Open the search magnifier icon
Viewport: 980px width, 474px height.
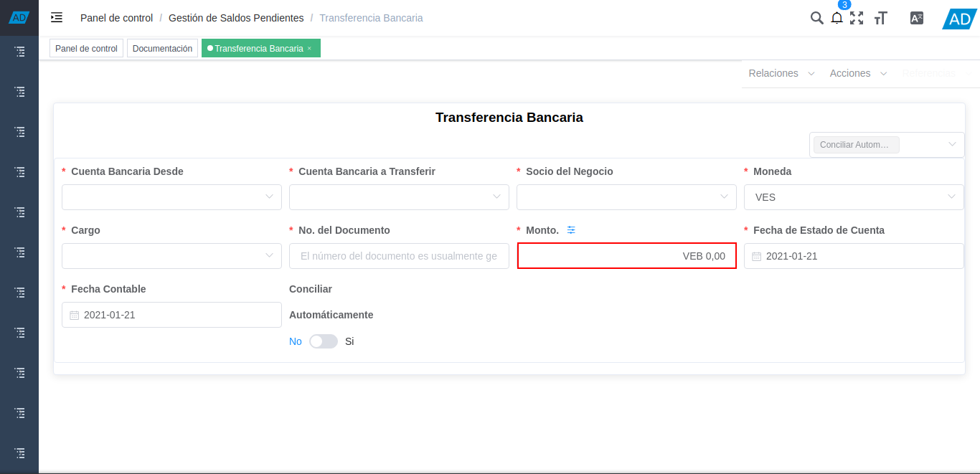pos(816,18)
